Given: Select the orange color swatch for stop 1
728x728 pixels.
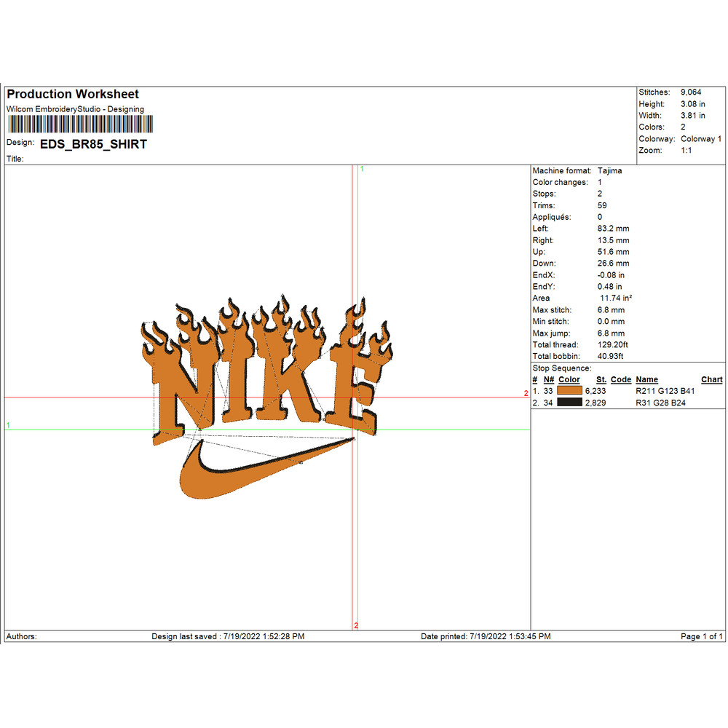Looking at the screenshot, I should [569, 391].
